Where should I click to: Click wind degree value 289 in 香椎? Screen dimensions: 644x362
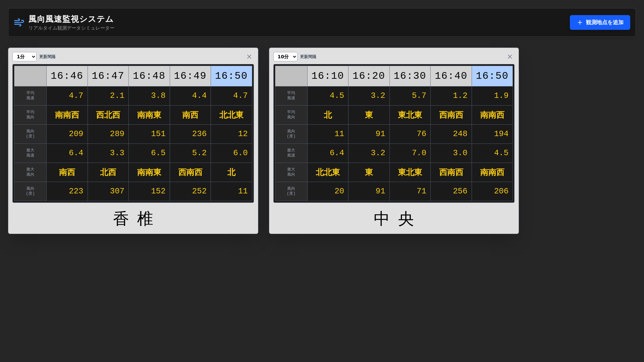click(x=108, y=134)
